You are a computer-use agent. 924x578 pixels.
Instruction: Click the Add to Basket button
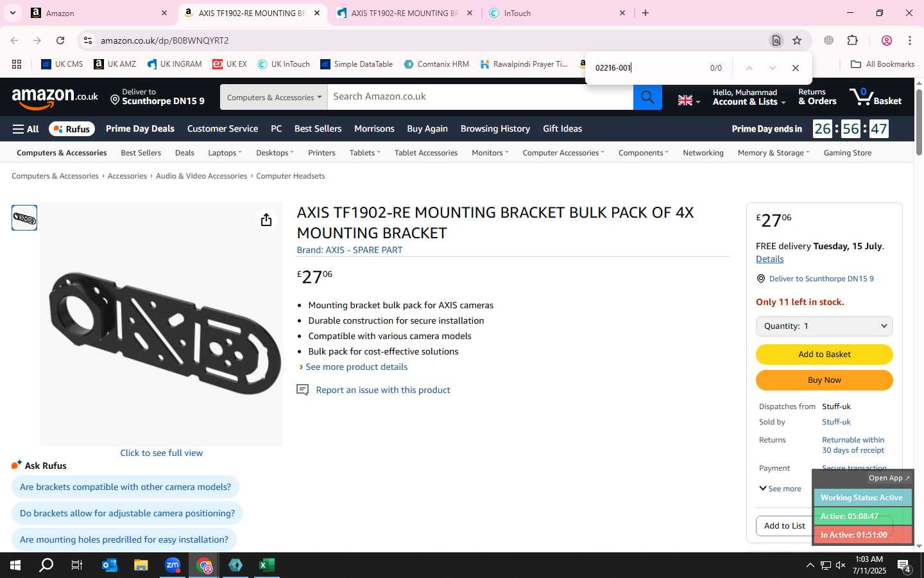coord(824,355)
